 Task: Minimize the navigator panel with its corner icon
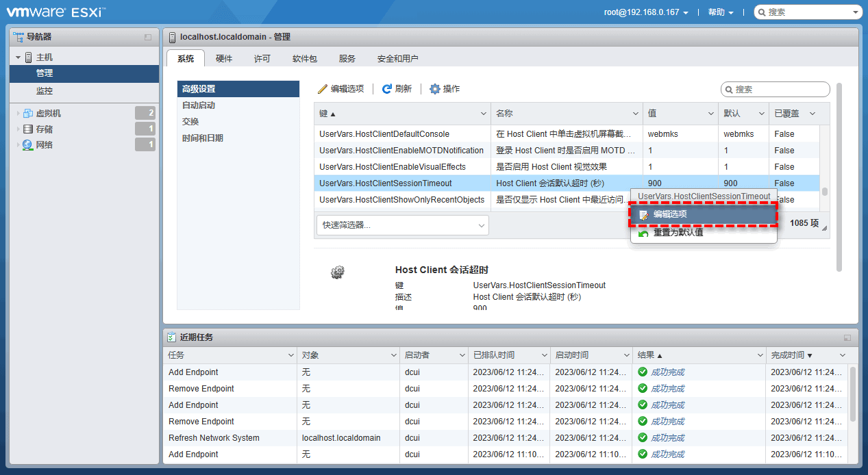pos(148,37)
